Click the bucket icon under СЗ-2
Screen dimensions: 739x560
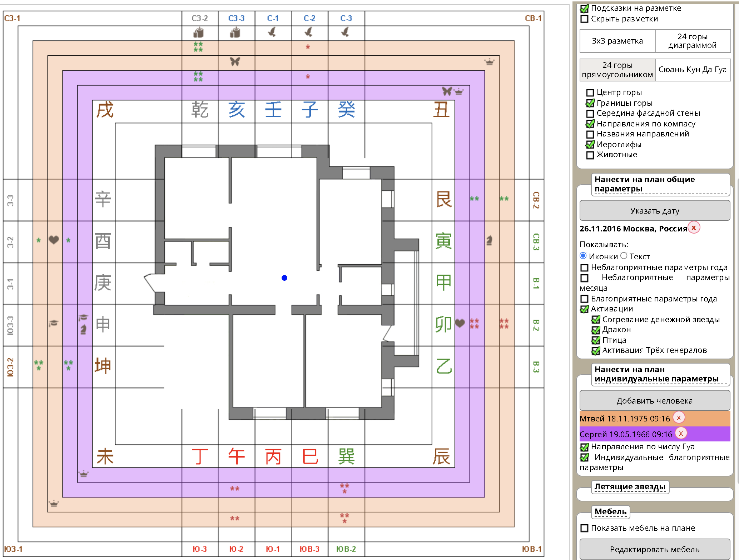click(198, 32)
